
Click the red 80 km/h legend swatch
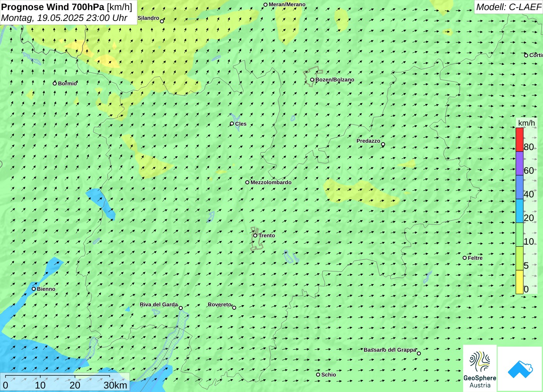(x=519, y=140)
